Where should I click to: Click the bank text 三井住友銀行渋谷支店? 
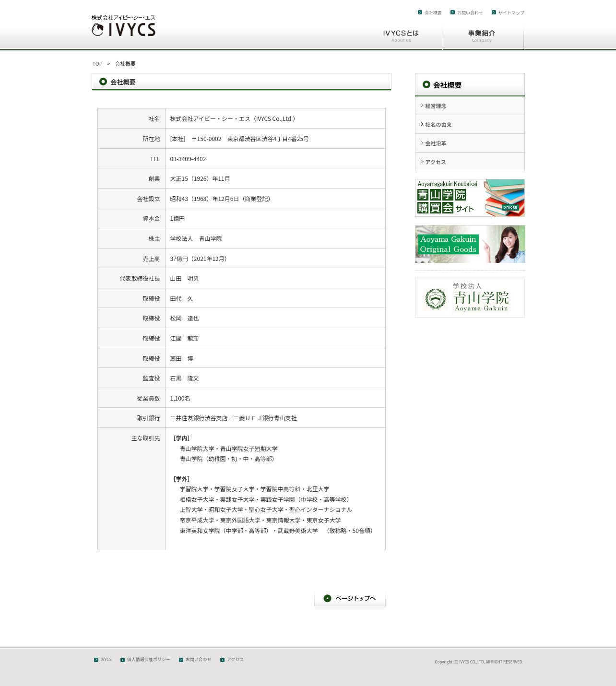199,418
